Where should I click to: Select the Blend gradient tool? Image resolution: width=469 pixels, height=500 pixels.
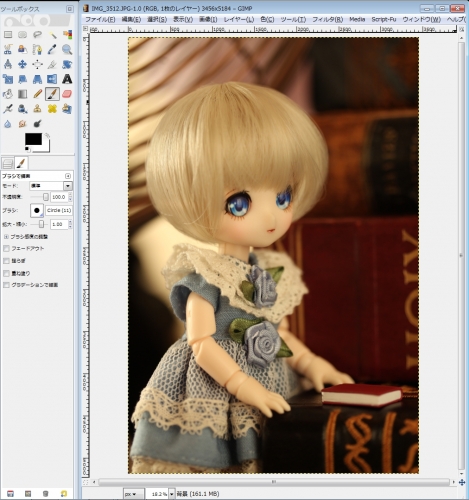pos(22,94)
